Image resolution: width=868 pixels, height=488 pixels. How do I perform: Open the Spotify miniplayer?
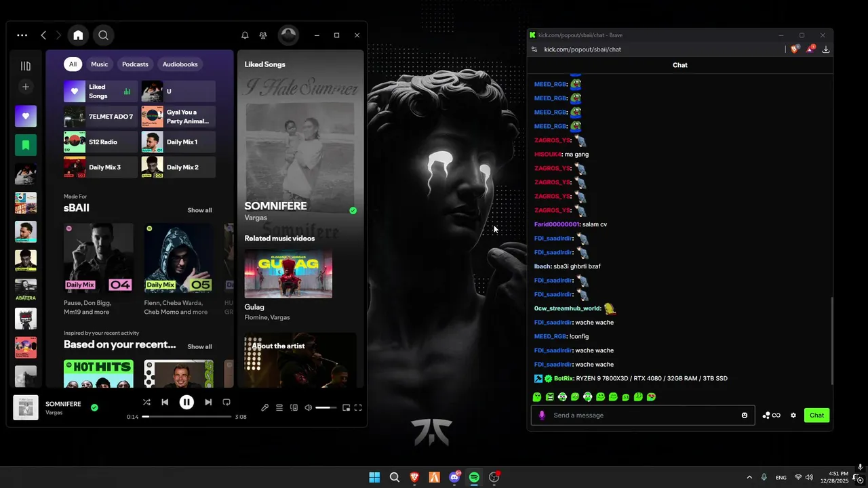coord(346,407)
